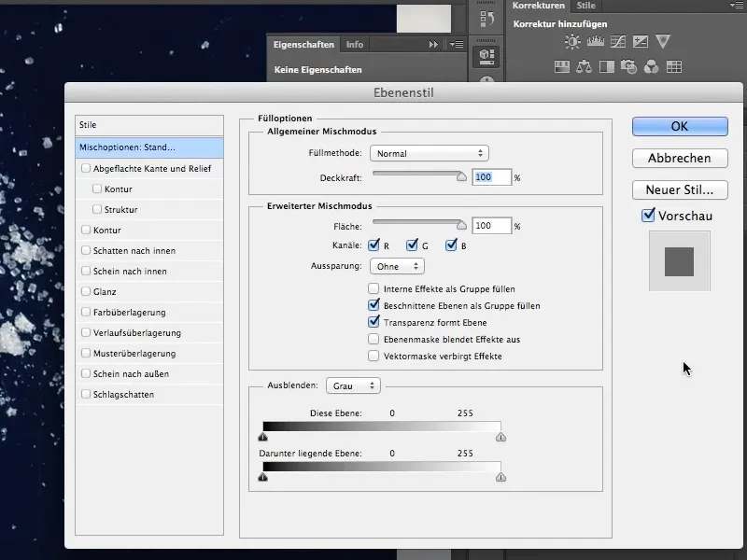
Task: Click the Fläche percentage input field
Action: coord(492,226)
